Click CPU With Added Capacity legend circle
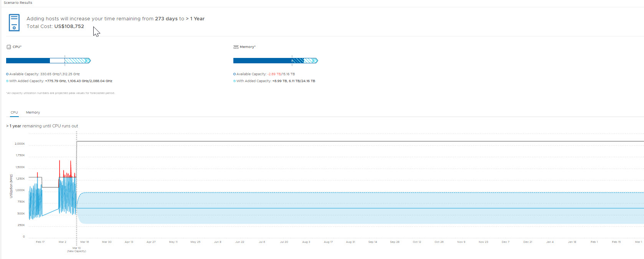 click(7, 81)
